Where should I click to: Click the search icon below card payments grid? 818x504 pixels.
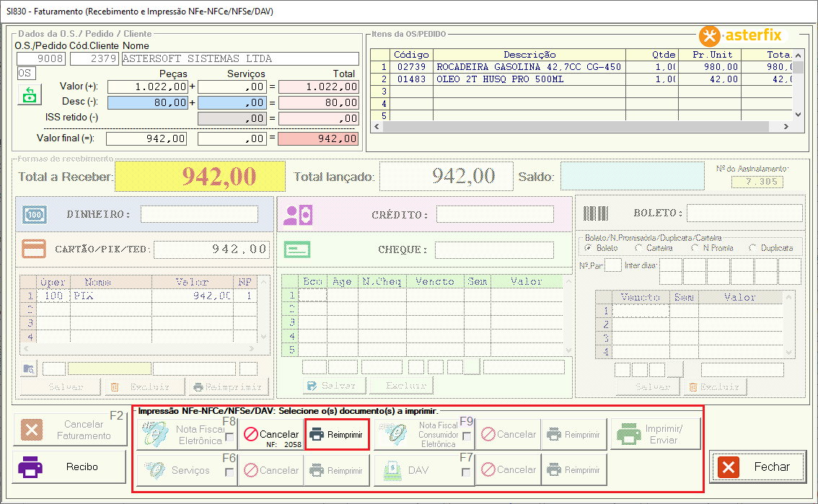pyautogui.click(x=29, y=369)
